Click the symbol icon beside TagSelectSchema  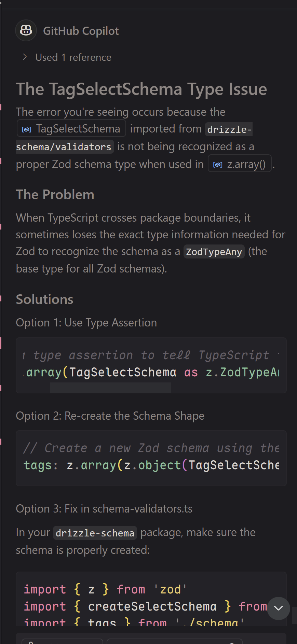pos(27,129)
